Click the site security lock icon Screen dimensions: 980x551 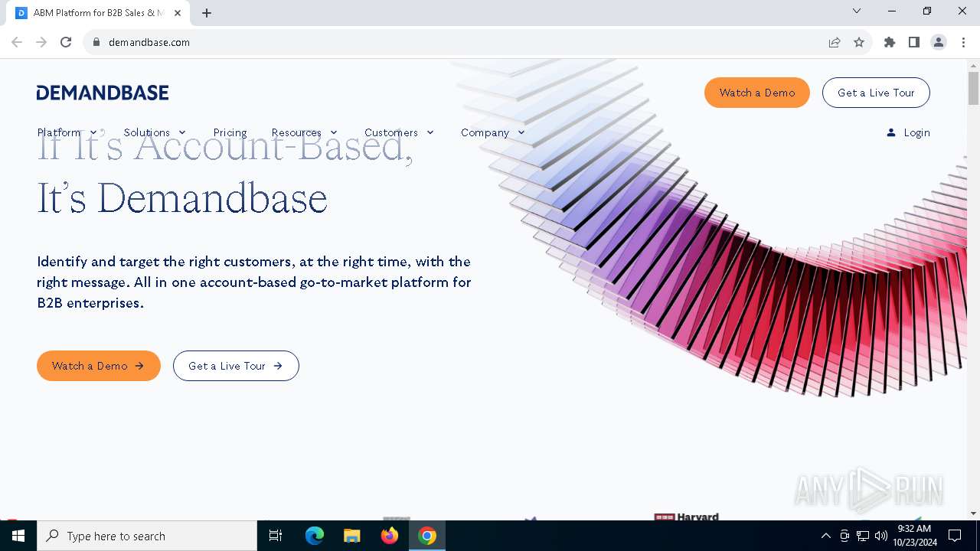point(96,42)
